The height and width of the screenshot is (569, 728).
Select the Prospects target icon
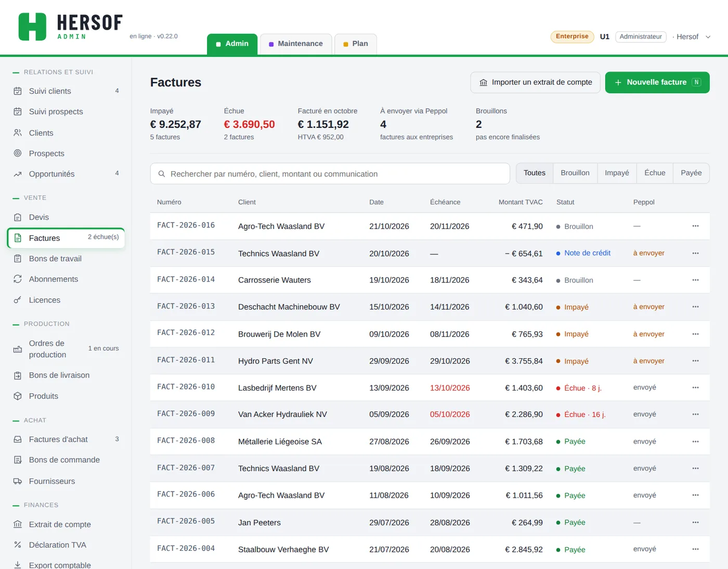click(18, 153)
